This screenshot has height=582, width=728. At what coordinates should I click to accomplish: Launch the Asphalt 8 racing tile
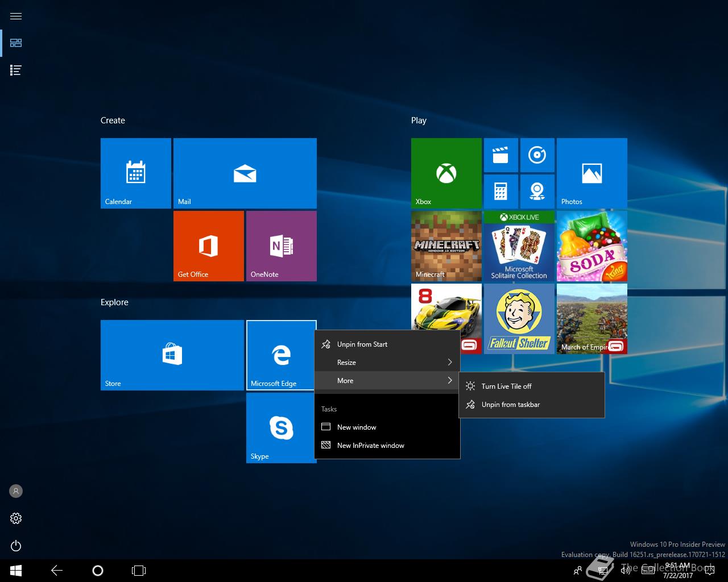(x=446, y=307)
